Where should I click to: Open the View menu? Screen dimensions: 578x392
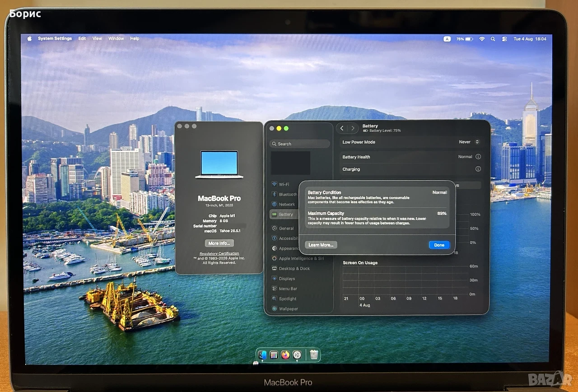click(97, 39)
